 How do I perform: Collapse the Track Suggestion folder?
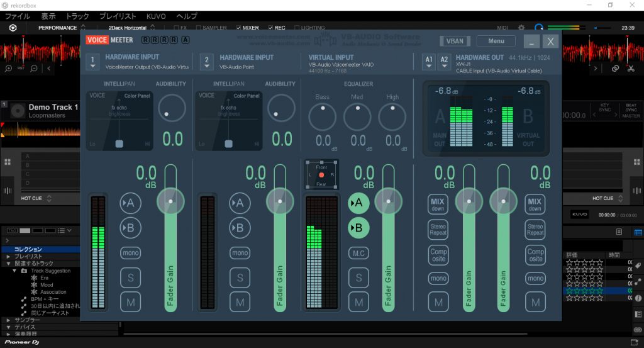click(15, 271)
